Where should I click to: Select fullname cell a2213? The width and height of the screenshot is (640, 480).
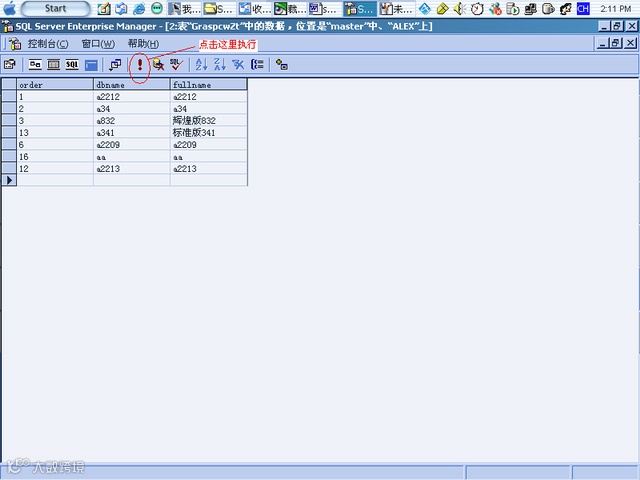208,169
